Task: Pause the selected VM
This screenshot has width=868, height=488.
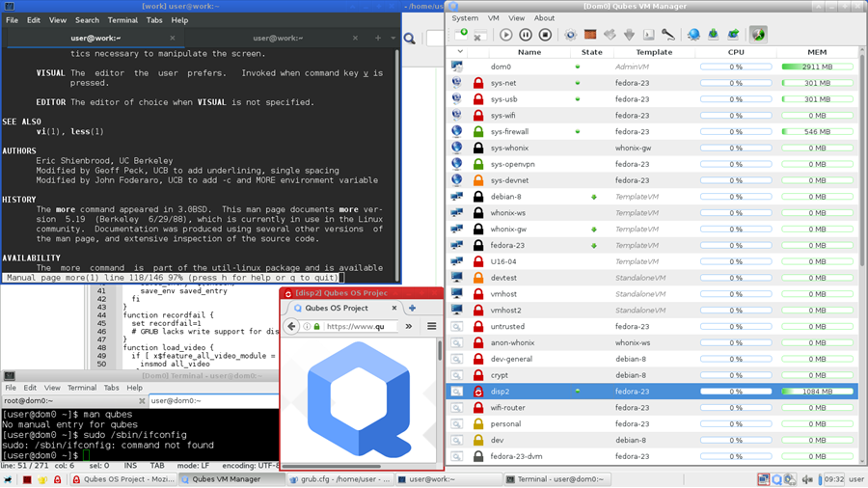Action: (x=526, y=35)
